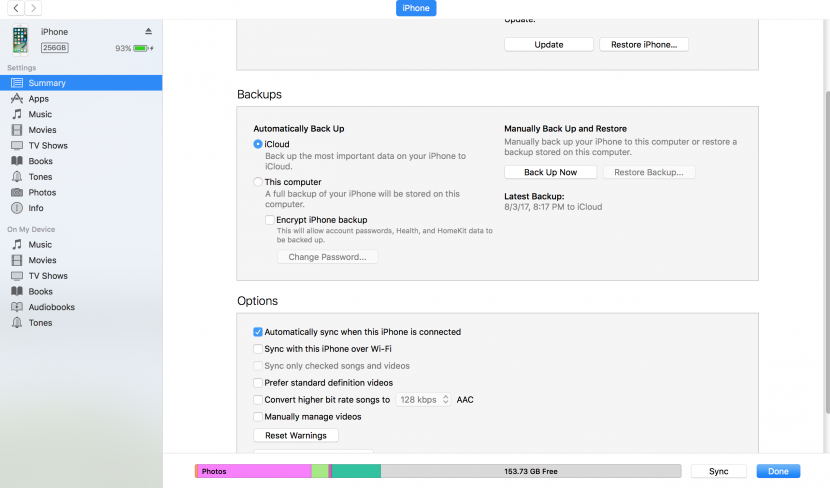Click the back navigation arrow
Image resolution: width=830 pixels, height=488 pixels.
(16, 8)
